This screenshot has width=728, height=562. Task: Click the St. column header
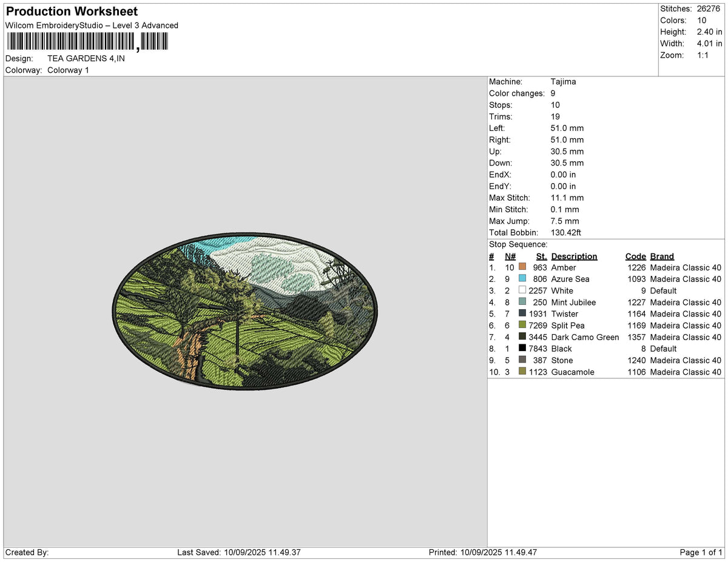pos(541,256)
